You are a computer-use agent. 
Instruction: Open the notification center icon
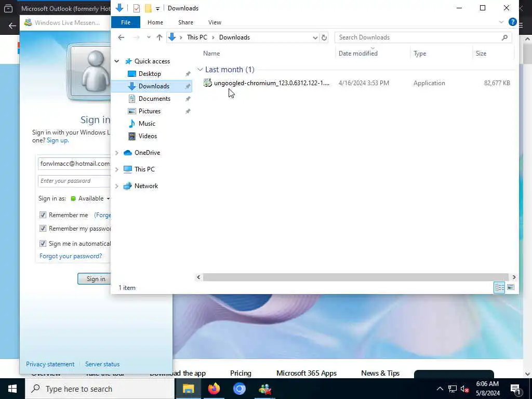516,389
